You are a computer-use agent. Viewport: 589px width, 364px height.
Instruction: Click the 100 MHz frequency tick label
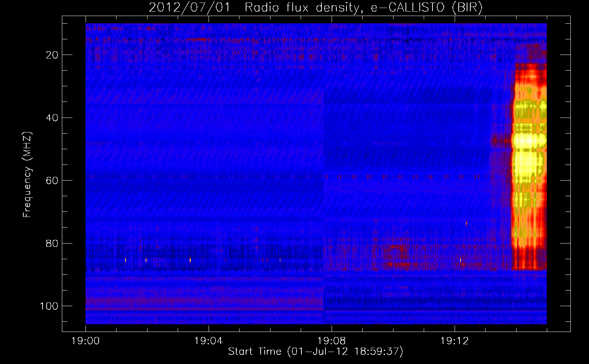point(49,306)
